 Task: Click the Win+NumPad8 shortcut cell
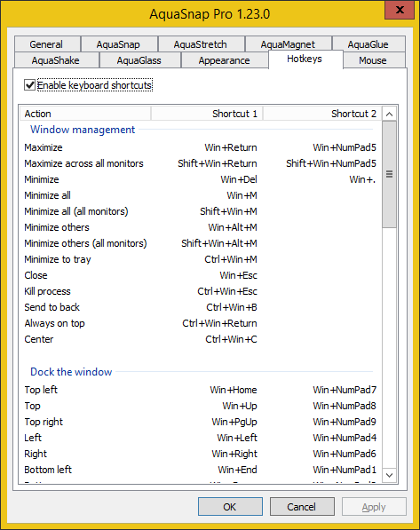coord(345,406)
